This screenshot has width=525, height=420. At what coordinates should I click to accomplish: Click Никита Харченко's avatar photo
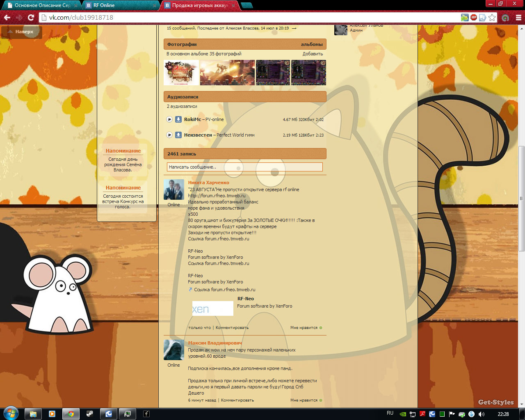[174, 189]
